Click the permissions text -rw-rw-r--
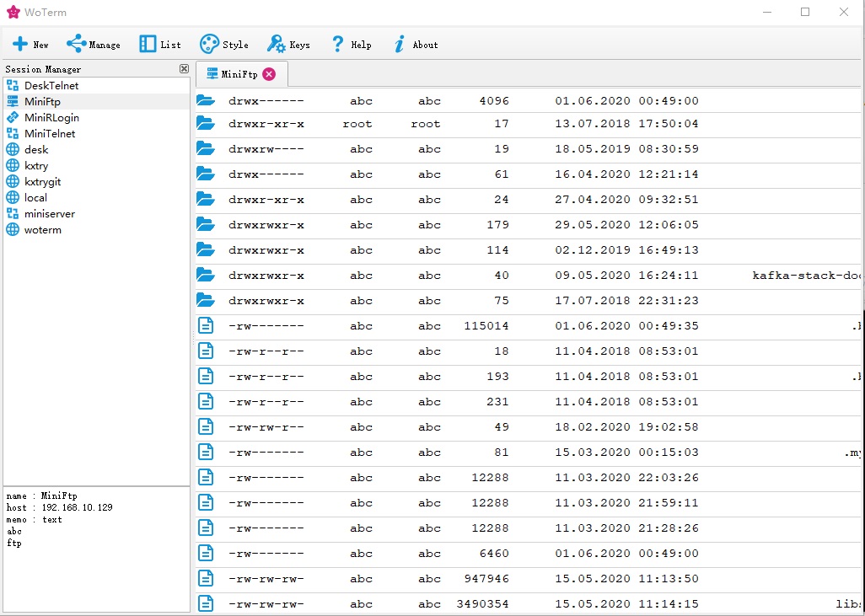This screenshot has width=865, height=616. (x=266, y=427)
